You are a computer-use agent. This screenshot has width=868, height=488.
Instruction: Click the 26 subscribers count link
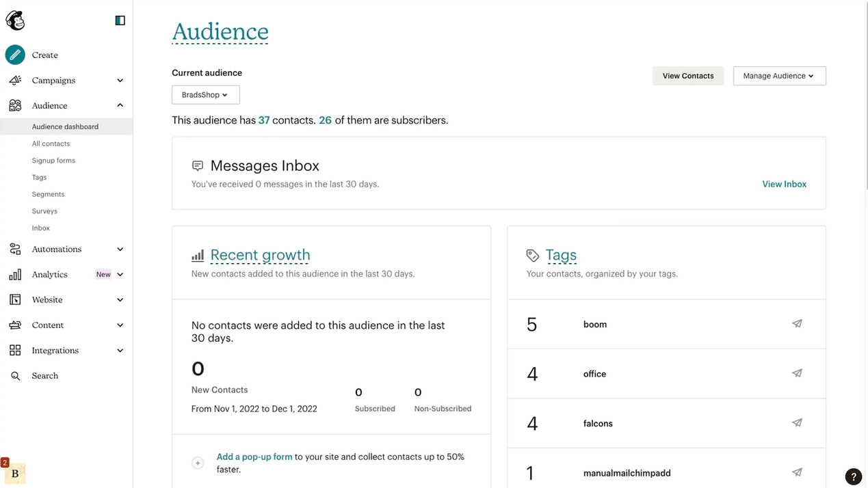click(x=325, y=120)
